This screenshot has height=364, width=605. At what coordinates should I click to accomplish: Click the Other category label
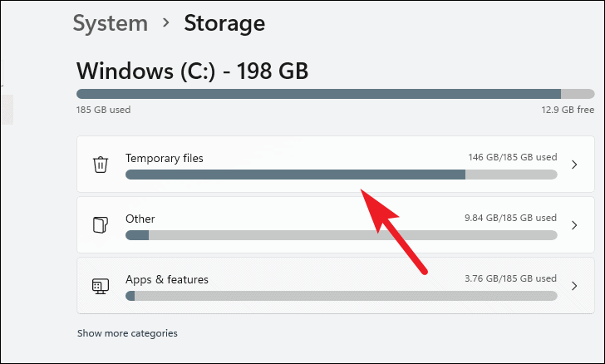tap(140, 219)
